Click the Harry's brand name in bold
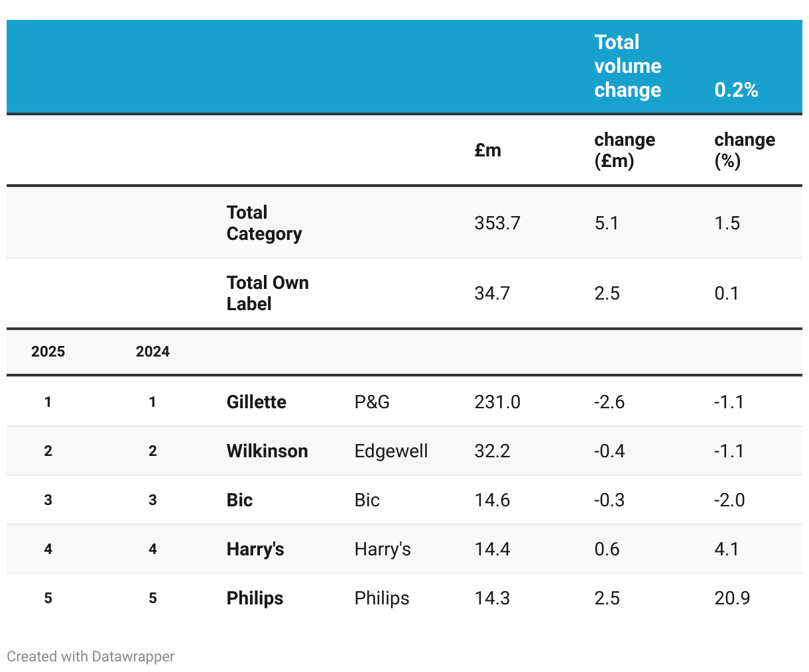Image resolution: width=809 pixels, height=672 pixels. coord(255,549)
